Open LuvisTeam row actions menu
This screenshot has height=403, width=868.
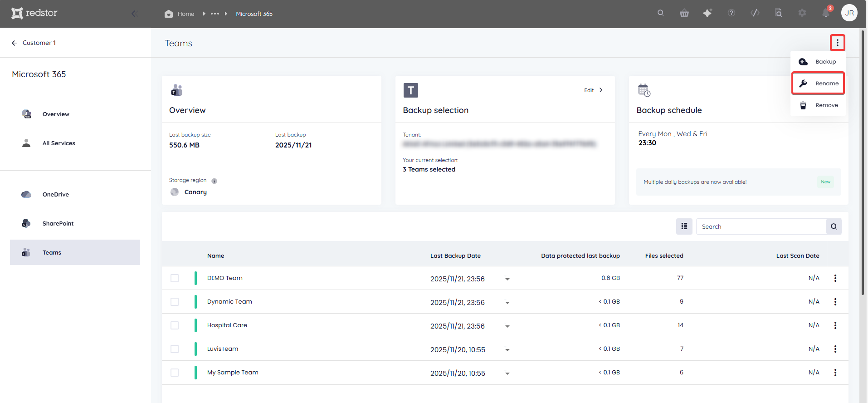click(x=835, y=349)
